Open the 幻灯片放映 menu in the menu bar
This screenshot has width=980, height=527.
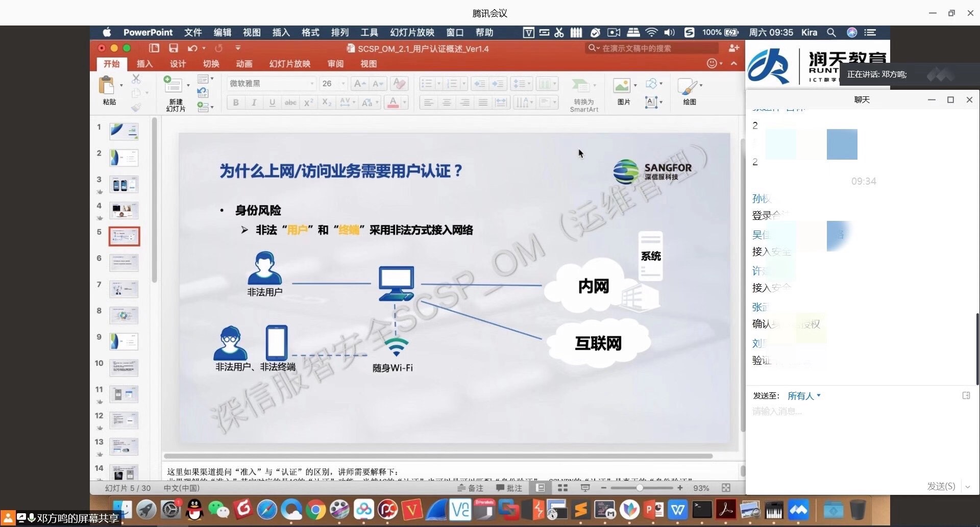(x=412, y=32)
